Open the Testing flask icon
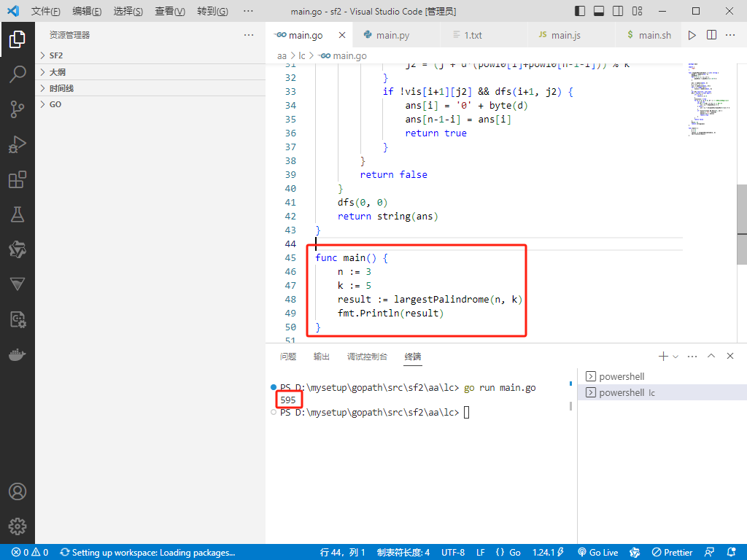747x560 pixels. point(18,215)
